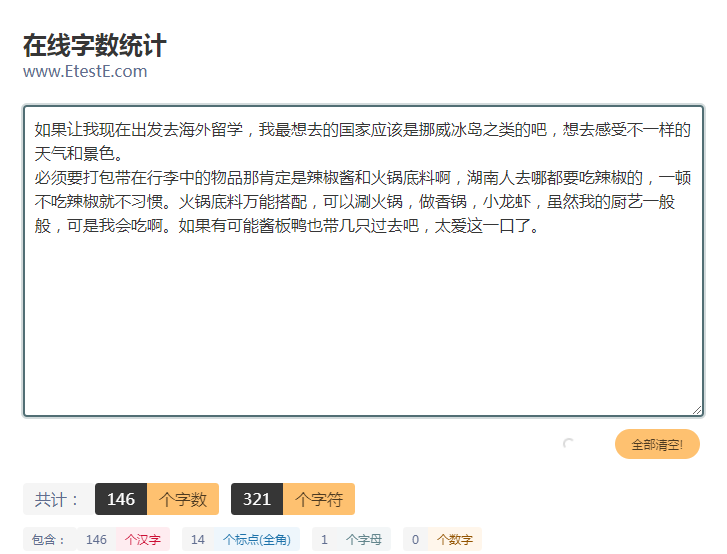This screenshot has width=727, height=554.
Task: Open the www.EtestE.com site link
Action: (x=85, y=71)
